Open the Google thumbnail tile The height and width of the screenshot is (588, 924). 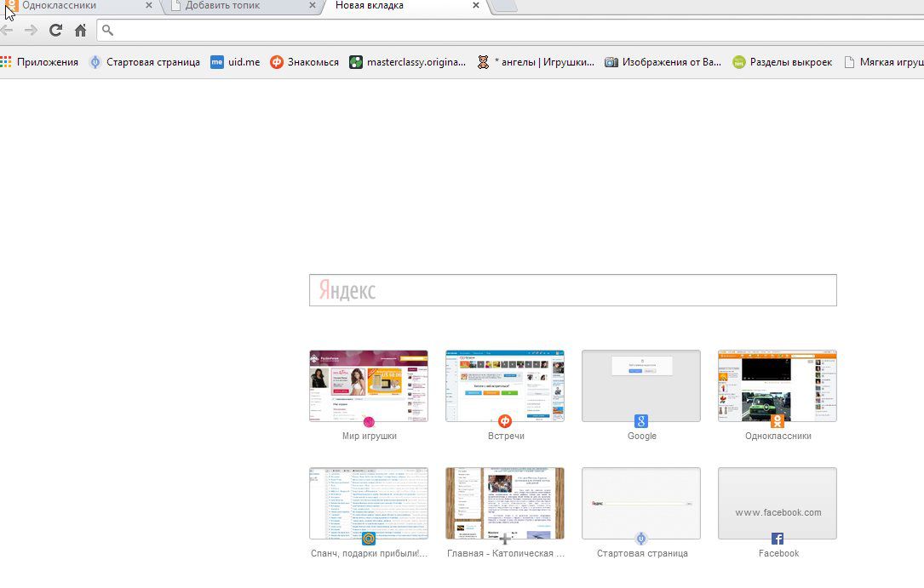[x=641, y=386]
